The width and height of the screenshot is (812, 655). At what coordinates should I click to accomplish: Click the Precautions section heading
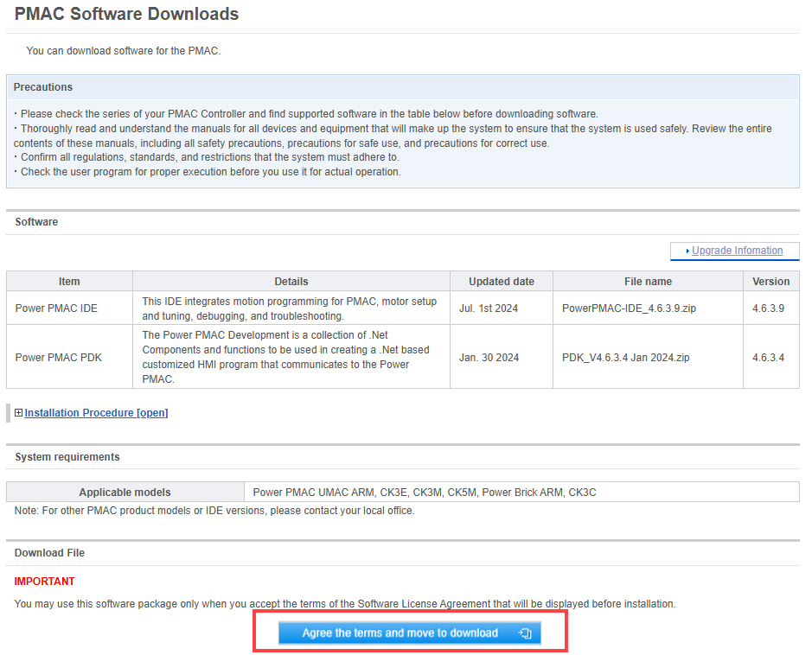coord(43,87)
